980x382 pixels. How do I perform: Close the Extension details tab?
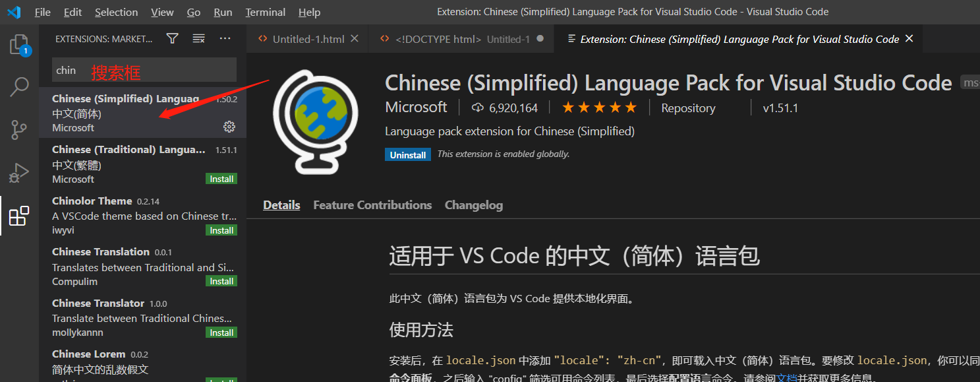[x=909, y=39]
